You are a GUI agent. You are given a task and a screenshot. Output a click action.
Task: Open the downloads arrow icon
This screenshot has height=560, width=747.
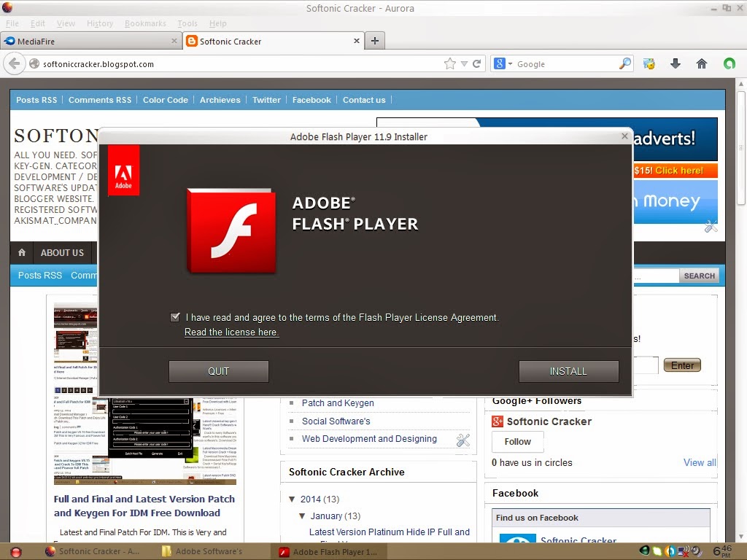(x=676, y=63)
